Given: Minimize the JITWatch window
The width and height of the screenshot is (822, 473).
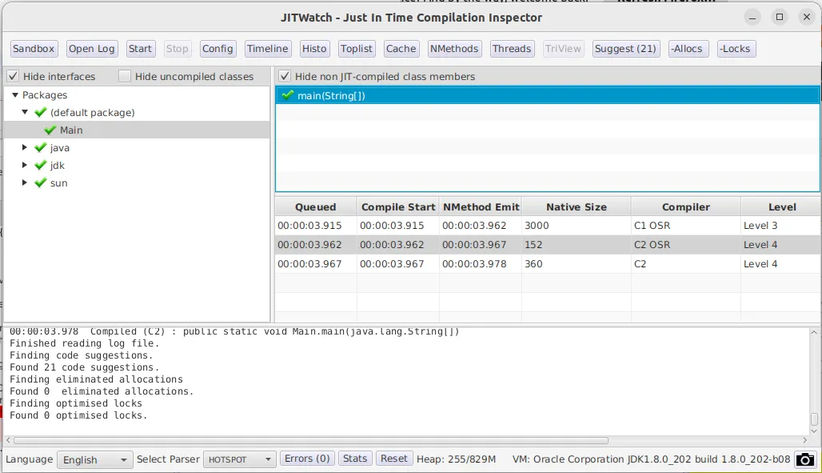Looking at the screenshot, I should (752, 17).
